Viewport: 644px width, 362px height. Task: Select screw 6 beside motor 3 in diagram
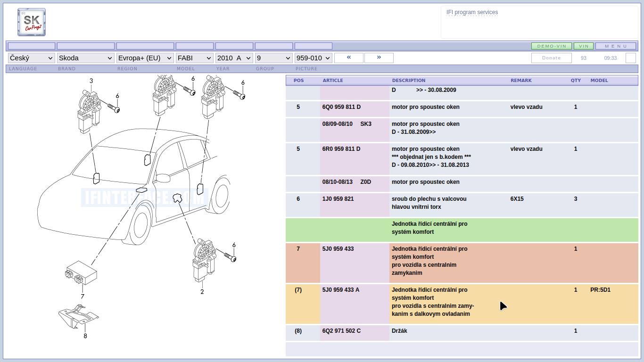[114, 108]
